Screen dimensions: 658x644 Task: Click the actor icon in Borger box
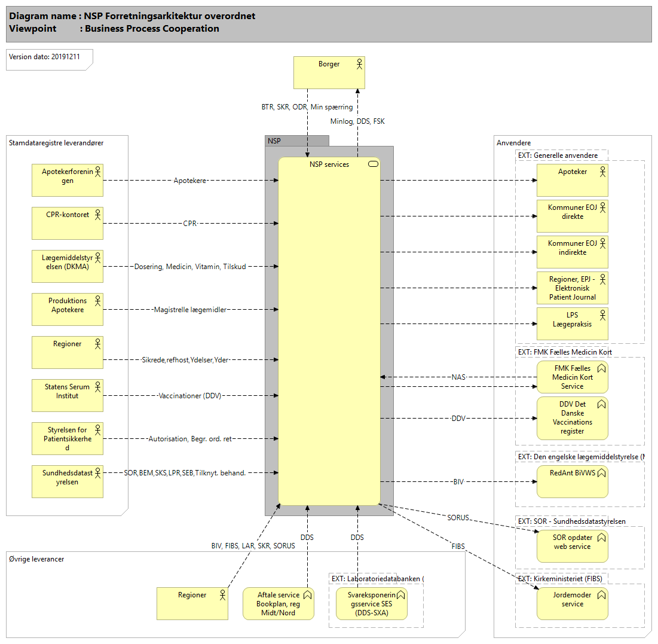(x=359, y=63)
